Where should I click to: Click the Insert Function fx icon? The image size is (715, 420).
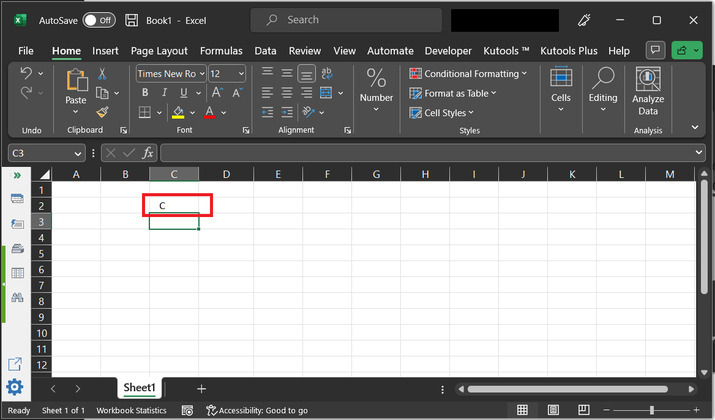click(147, 153)
